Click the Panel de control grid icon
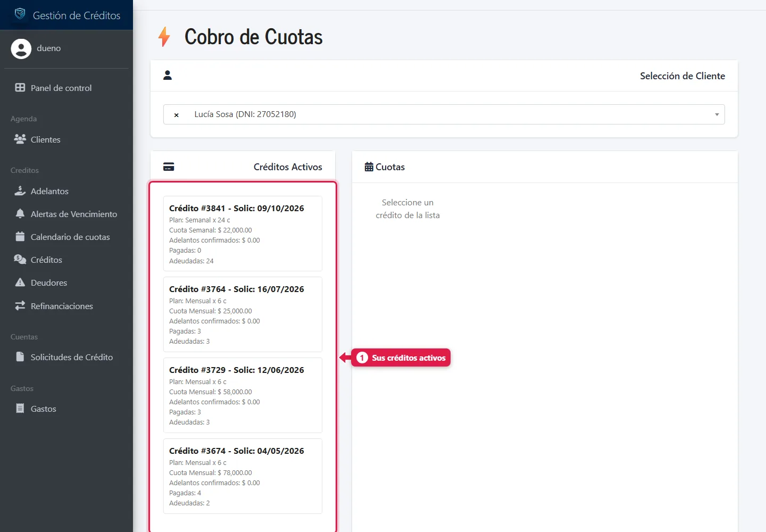 point(20,88)
